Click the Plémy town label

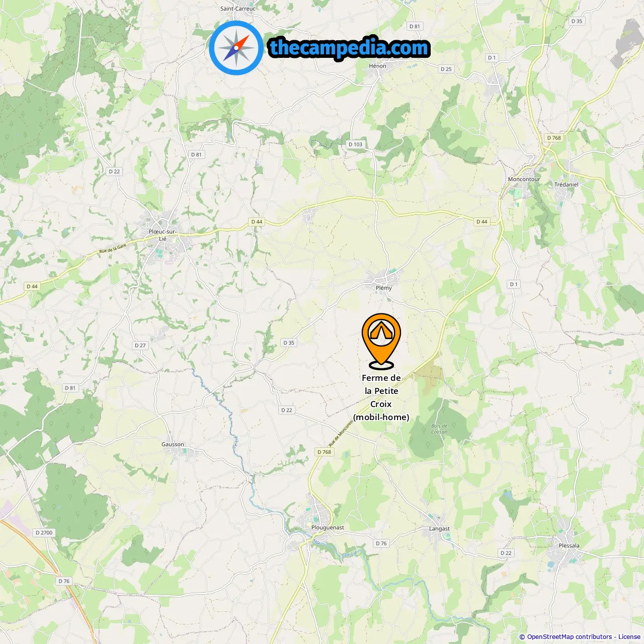[x=383, y=288]
